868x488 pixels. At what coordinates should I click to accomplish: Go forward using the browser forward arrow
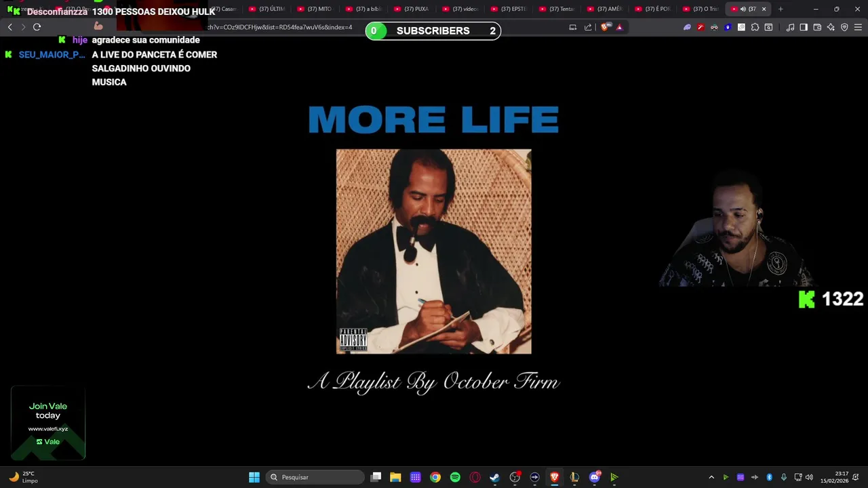[x=23, y=27]
